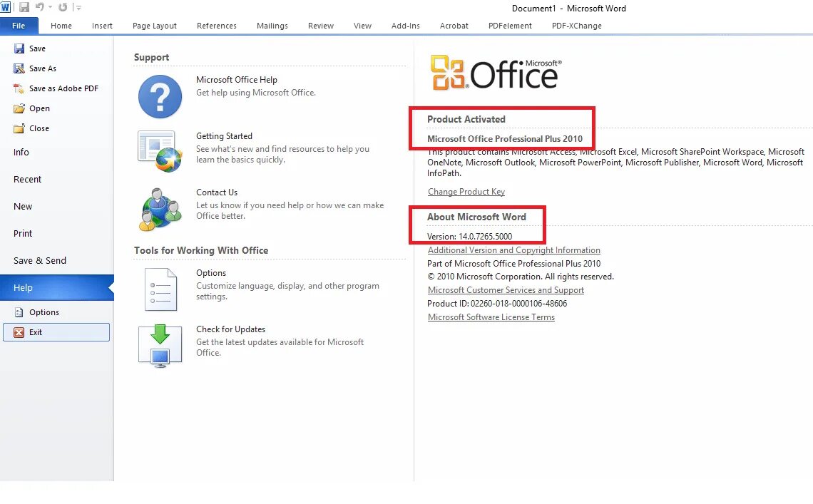The image size is (813, 504).
Task: Click the Word application icon in title bar
Action: (5, 7)
